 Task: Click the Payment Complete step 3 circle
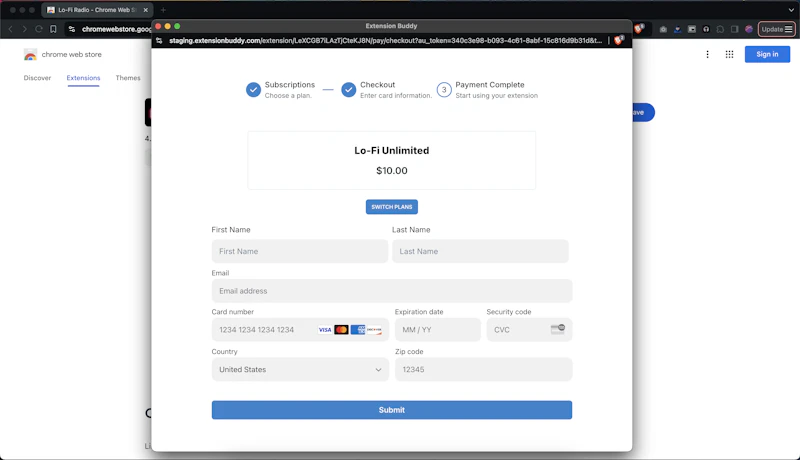(444, 90)
